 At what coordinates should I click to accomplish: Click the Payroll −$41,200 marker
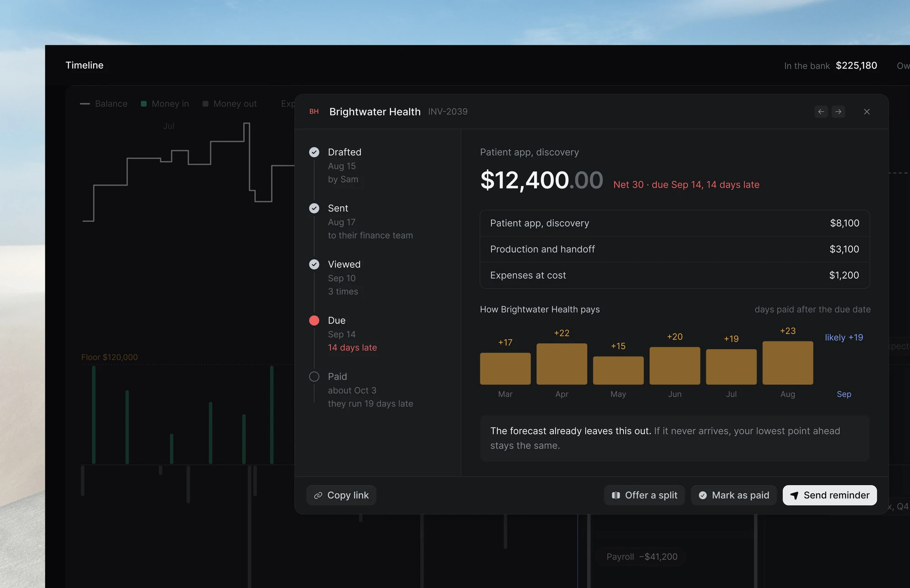(x=642, y=557)
